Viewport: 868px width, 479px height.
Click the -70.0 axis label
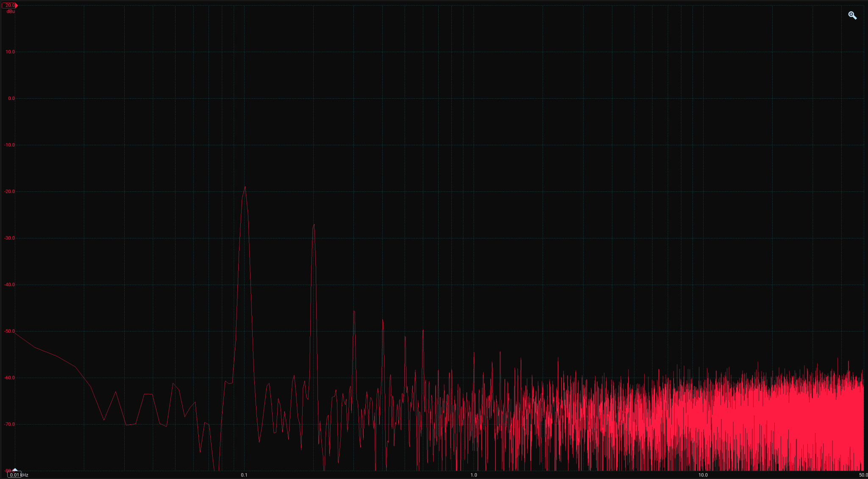coord(9,424)
